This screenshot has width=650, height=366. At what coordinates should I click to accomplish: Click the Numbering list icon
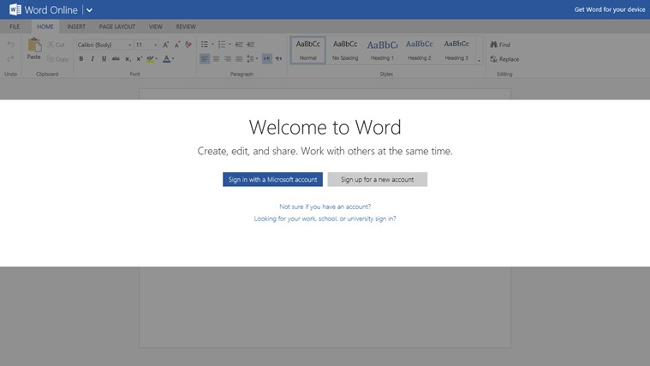pyautogui.click(x=222, y=44)
